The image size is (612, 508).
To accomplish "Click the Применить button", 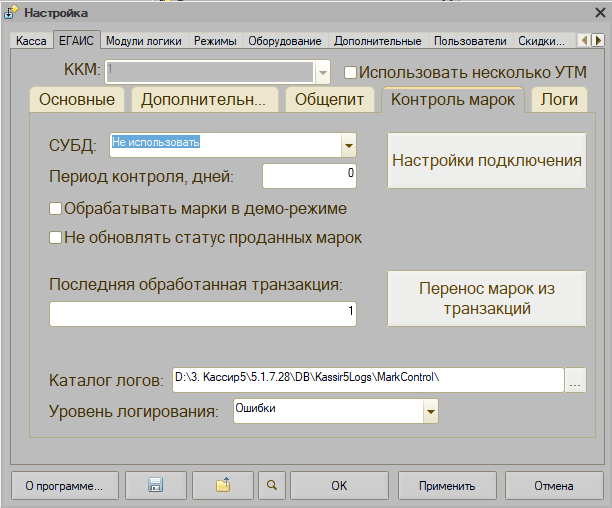I will 447,486.
